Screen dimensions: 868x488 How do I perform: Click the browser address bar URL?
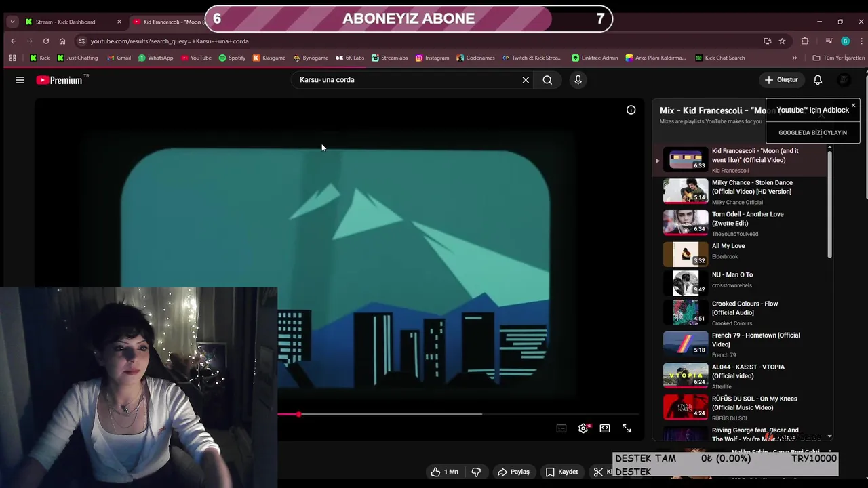coord(170,41)
